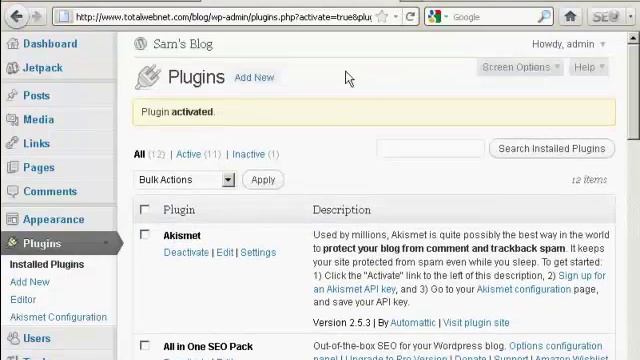Open search engine selector dropdown arrow
The width and height of the screenshot is (640, 360).
tap(446, 17)
